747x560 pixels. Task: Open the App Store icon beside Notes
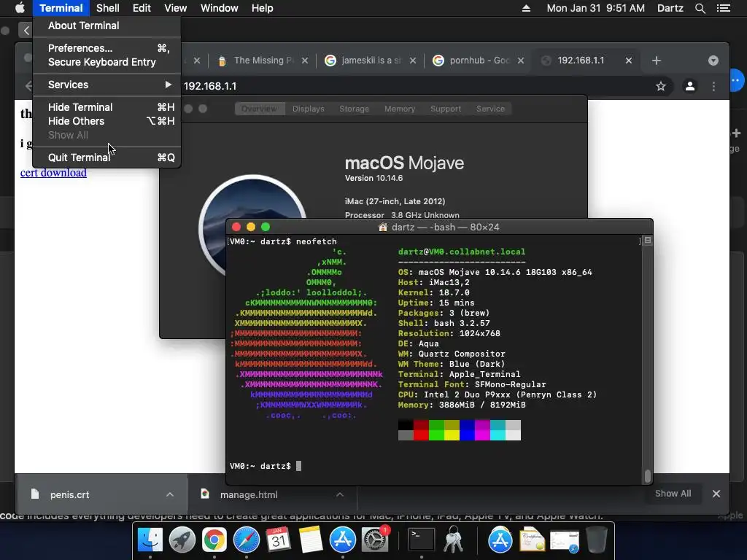pyautogui.click(x=343, y=540)
